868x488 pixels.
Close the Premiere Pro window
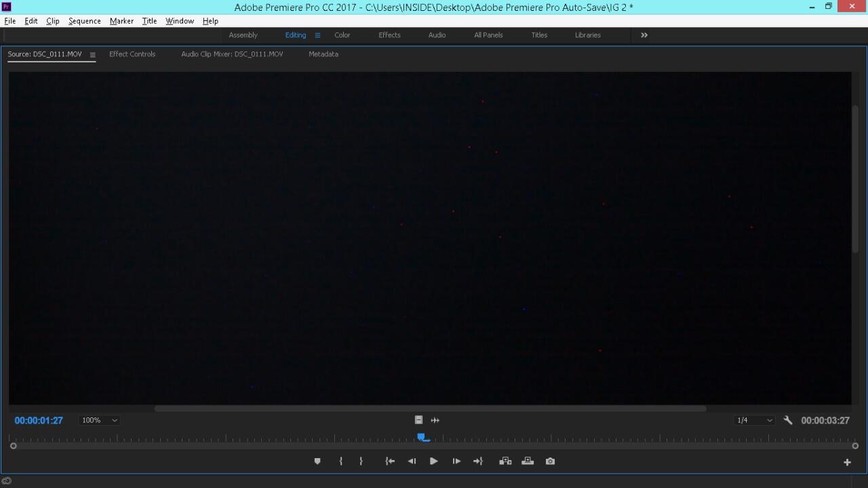(852, 7)
